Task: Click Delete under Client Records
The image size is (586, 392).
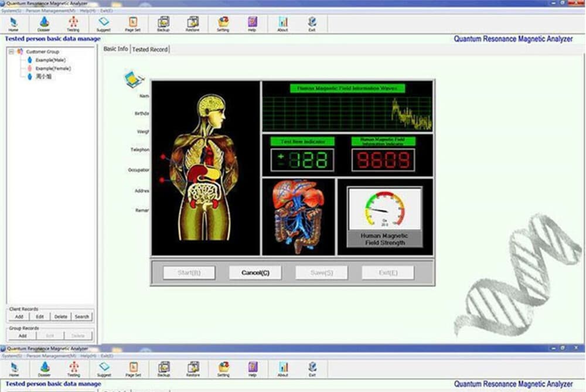Action: click(x=60, y=316)
